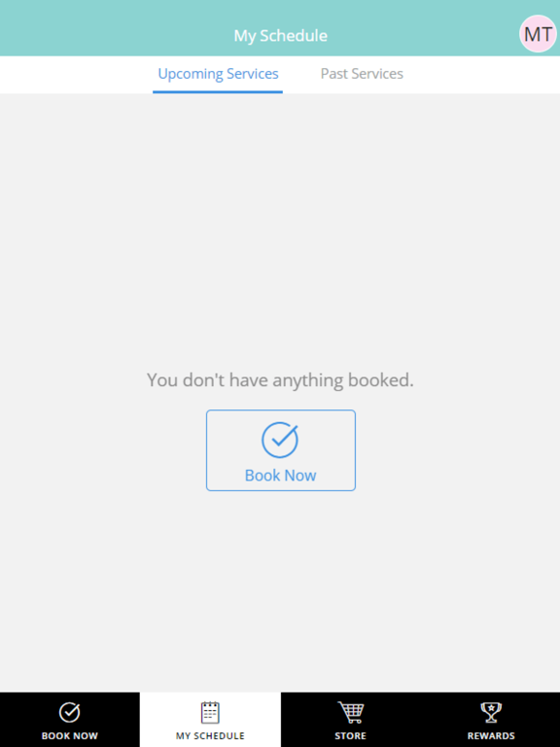Click the trophy Rewards icon
Viewport: 560px width, 747px height.
click(x=491, y=712)
